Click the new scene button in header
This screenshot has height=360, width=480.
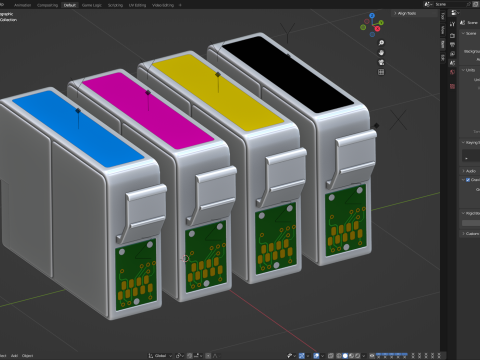475,4
